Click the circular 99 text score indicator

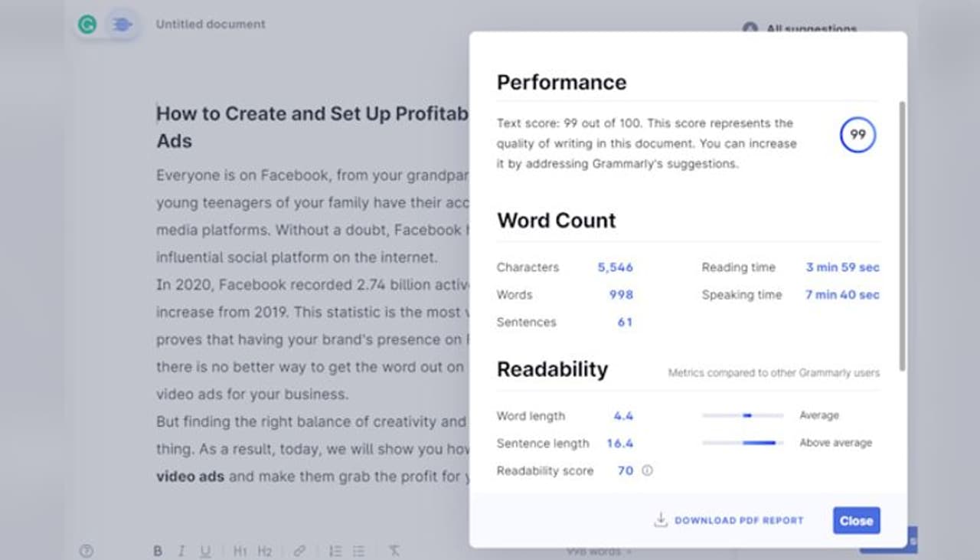pyautogui.click(x=857, y=135)
